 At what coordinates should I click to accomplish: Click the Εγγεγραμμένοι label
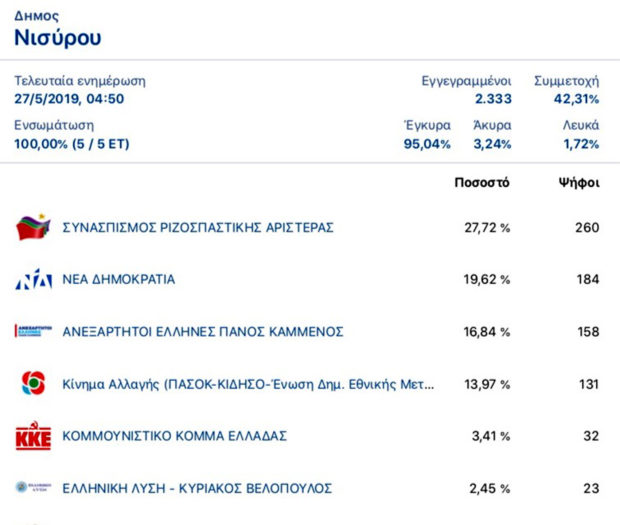click(x=467, y=81)
